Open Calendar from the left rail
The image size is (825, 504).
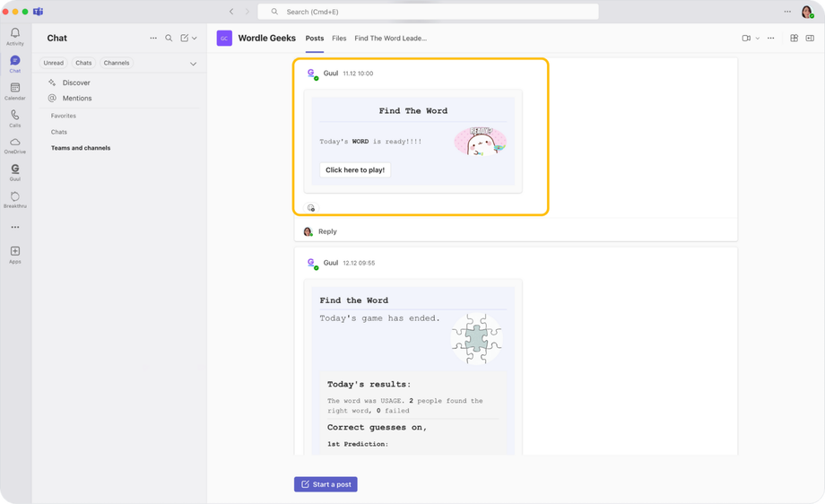pos(14,91)
